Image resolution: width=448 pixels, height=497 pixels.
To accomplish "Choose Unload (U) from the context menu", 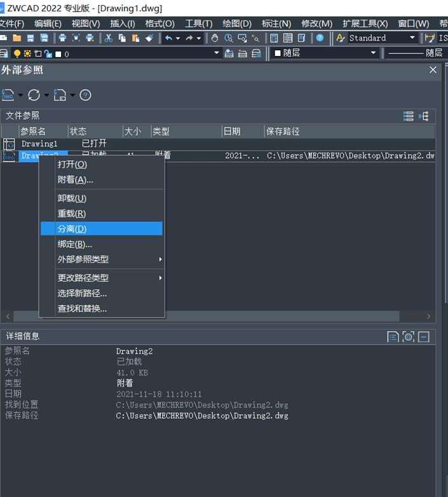I will click(x=102, y=198).
